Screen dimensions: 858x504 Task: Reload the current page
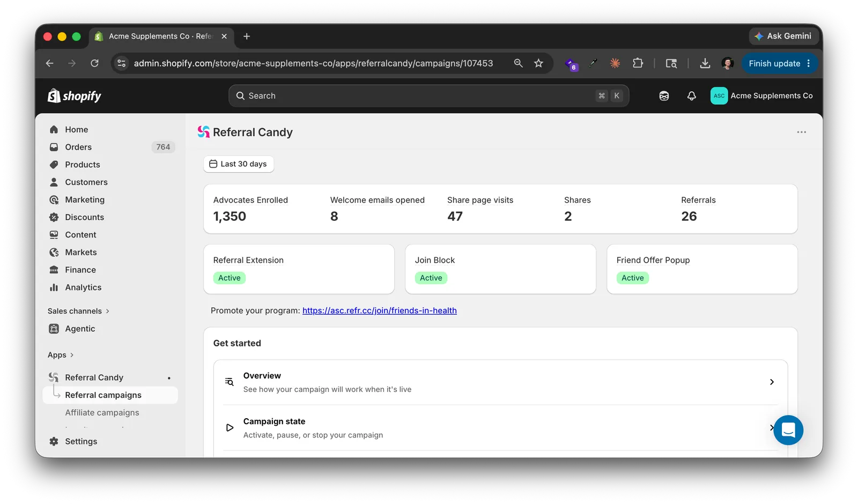click(94, 63)
